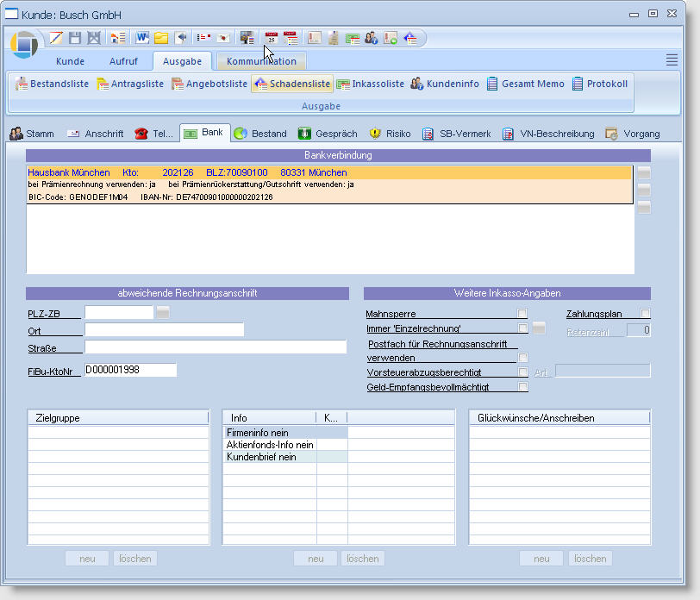Click the Word icon in quick toolbar
The image size is (700, 600).
[x=142, y=38]
